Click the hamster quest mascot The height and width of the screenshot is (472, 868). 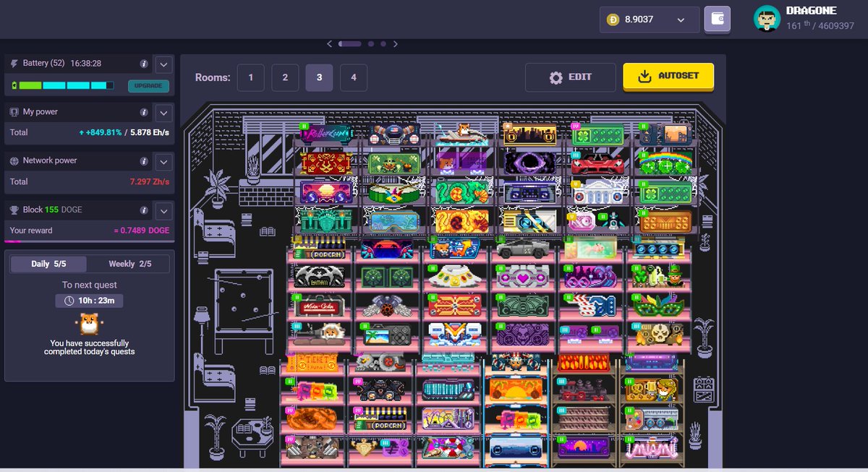89,322
